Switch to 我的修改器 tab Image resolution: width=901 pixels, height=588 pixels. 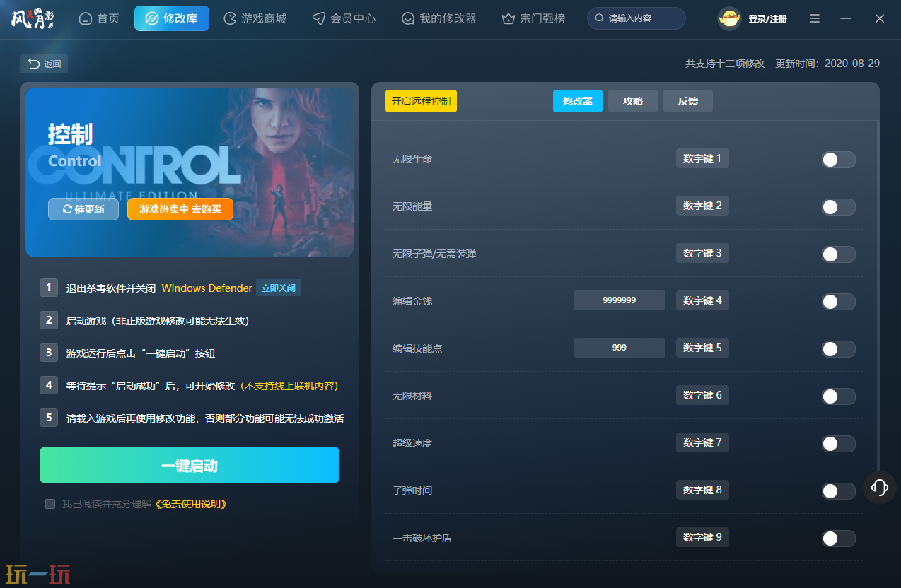(438, 18)
